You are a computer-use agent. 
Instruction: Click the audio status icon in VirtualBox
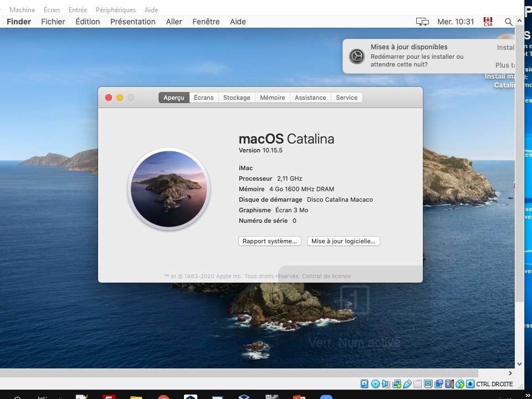(x=386, y=384)
